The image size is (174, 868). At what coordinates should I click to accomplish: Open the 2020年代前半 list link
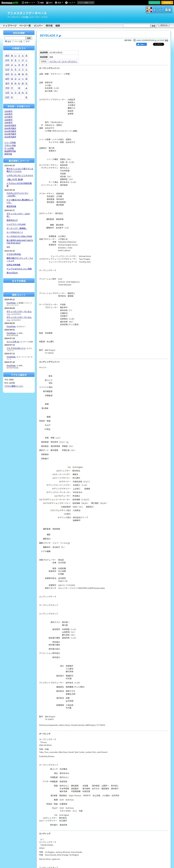tap(10, 137)
